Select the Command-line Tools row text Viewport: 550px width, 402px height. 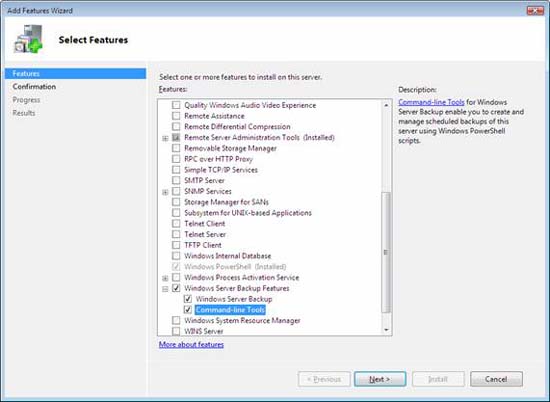pos(230,310)
